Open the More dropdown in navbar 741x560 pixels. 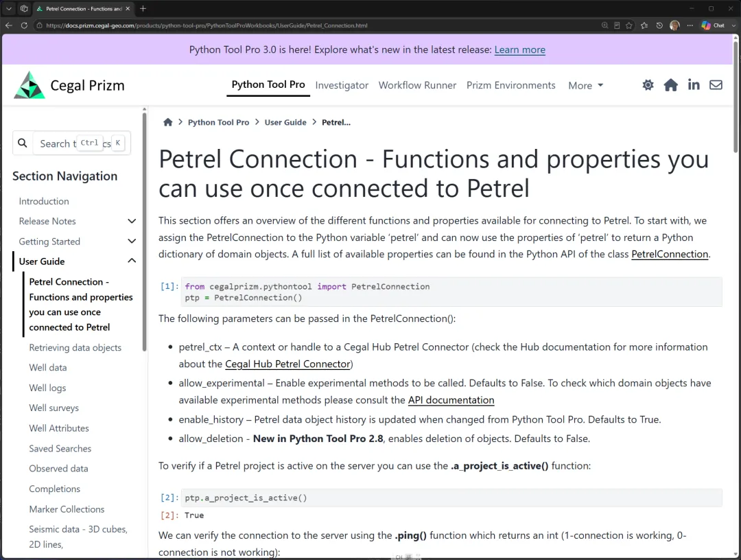(x=585, y=86)
